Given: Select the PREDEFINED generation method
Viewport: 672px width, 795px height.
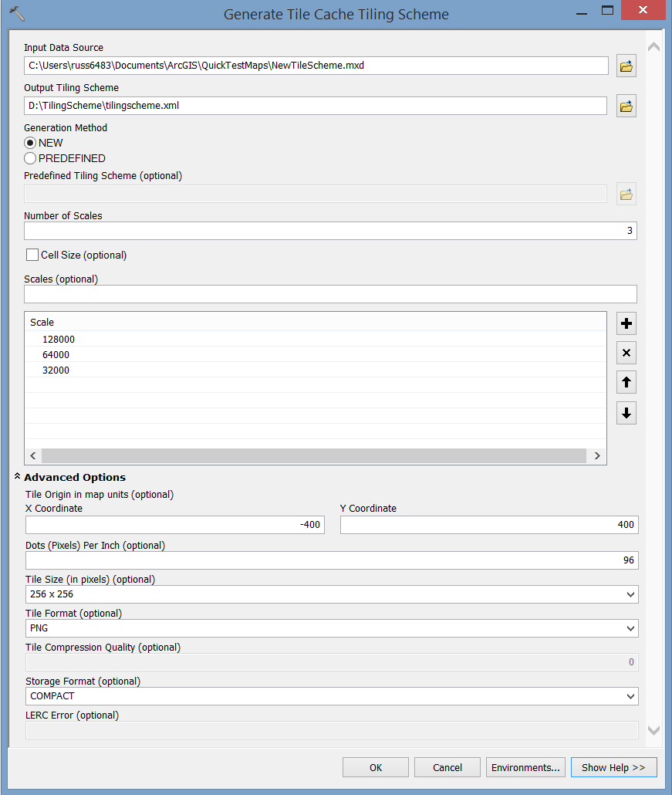Looking at the screenshot, I should [31, 158].
